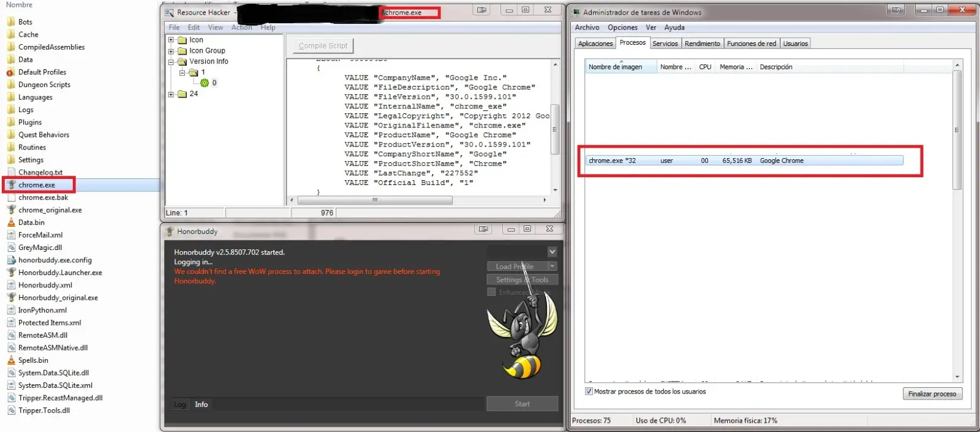Sort the file list by the Nombre header
This screenshot has width=980, height=432.
[19, 5]
